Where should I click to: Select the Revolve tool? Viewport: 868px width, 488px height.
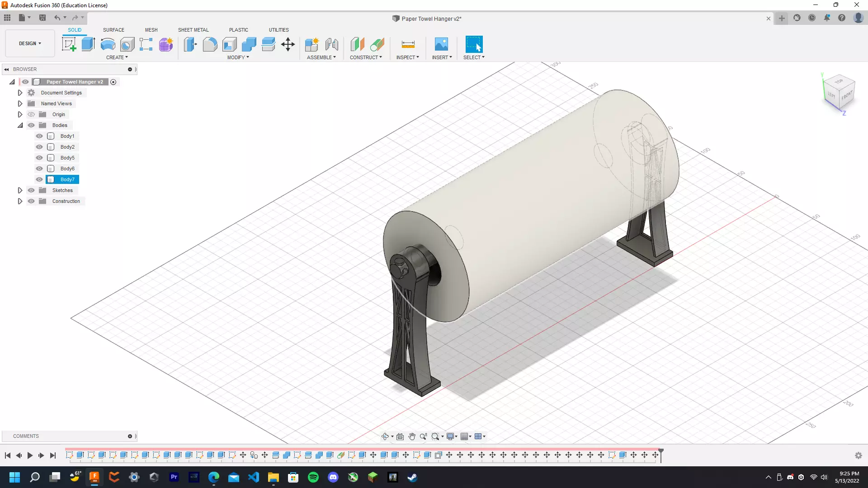[108, 44]
